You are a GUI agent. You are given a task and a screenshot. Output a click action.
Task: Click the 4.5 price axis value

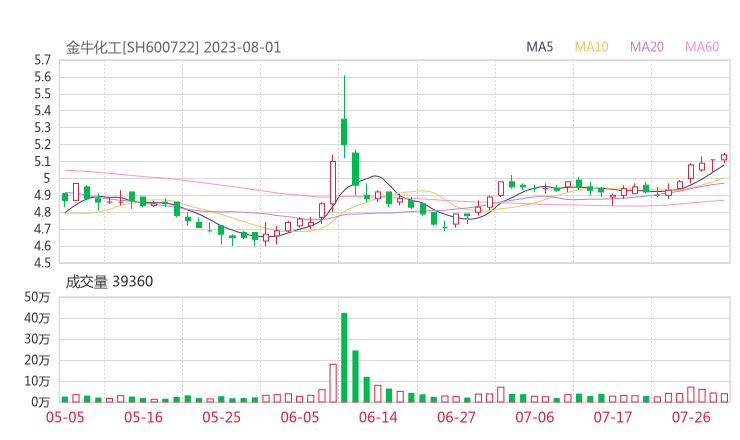tap(42, 263)
